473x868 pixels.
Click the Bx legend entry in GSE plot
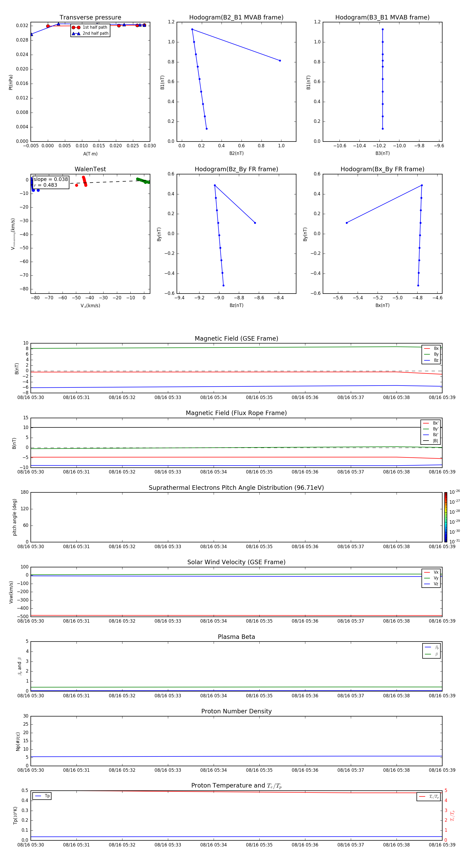tap(431, 349)
